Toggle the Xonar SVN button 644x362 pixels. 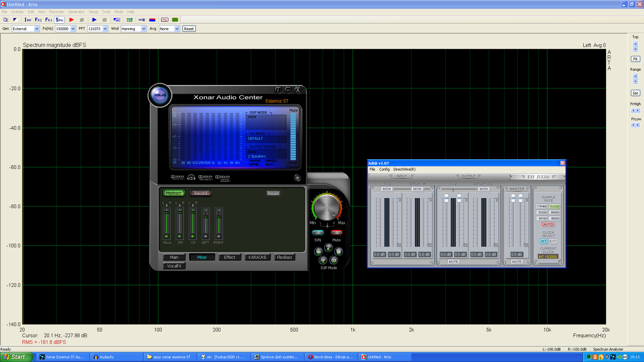318,233
